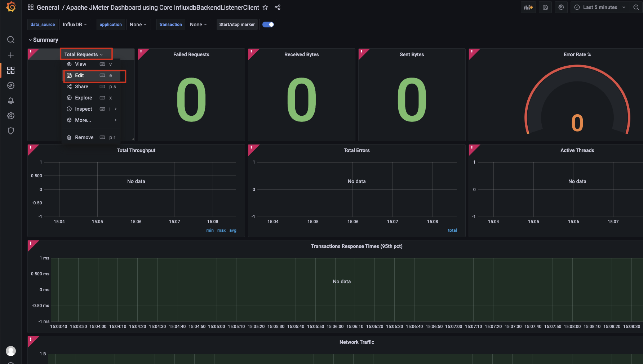
Task: Click the Total Throughput panel title
Action: coord(136,150)
